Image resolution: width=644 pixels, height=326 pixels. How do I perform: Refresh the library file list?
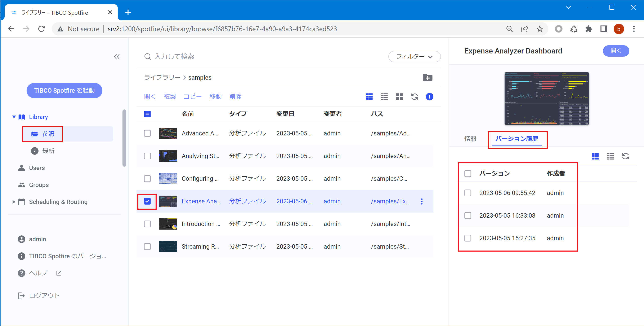point(414,97)
